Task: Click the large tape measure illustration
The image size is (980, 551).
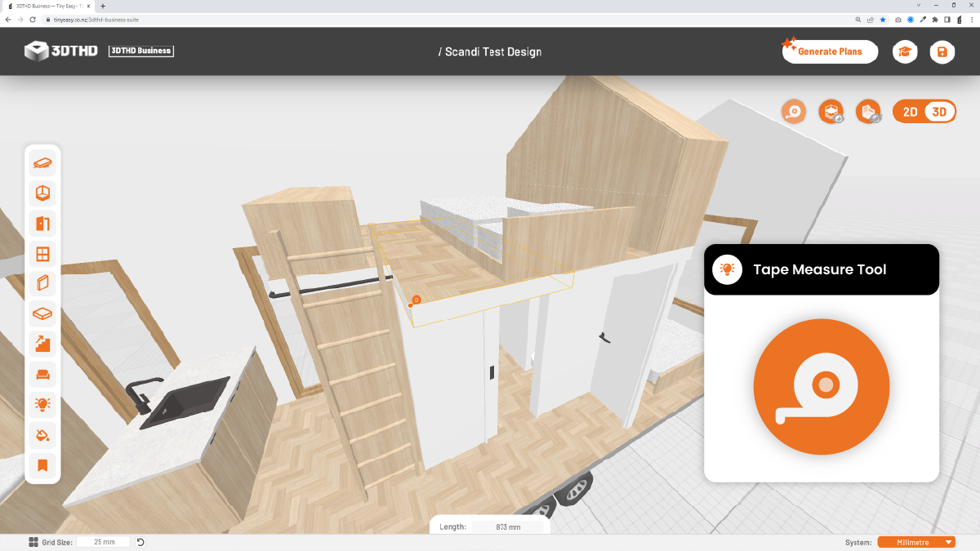Action: click(822, 387)
